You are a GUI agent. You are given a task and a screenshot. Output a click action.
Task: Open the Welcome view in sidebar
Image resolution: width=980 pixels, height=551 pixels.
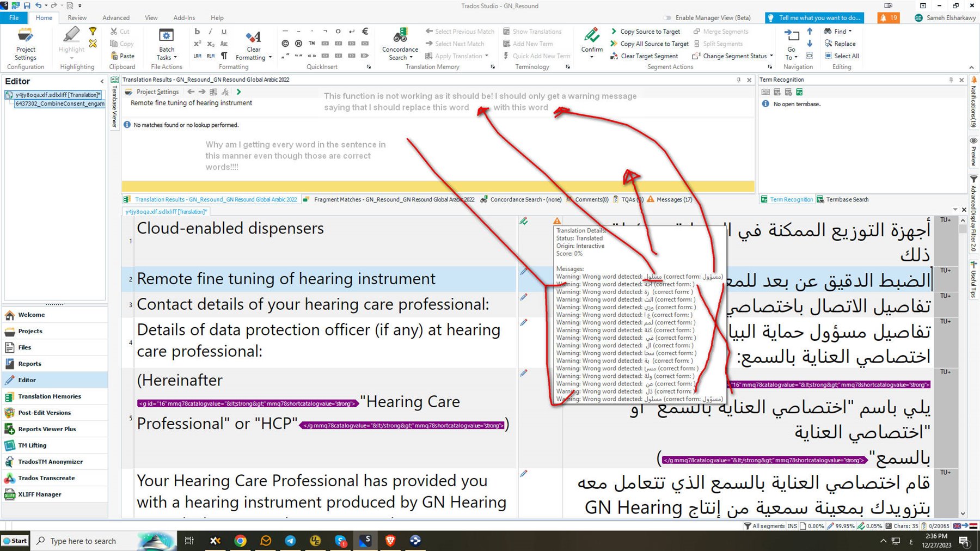[x=54, y=315]
